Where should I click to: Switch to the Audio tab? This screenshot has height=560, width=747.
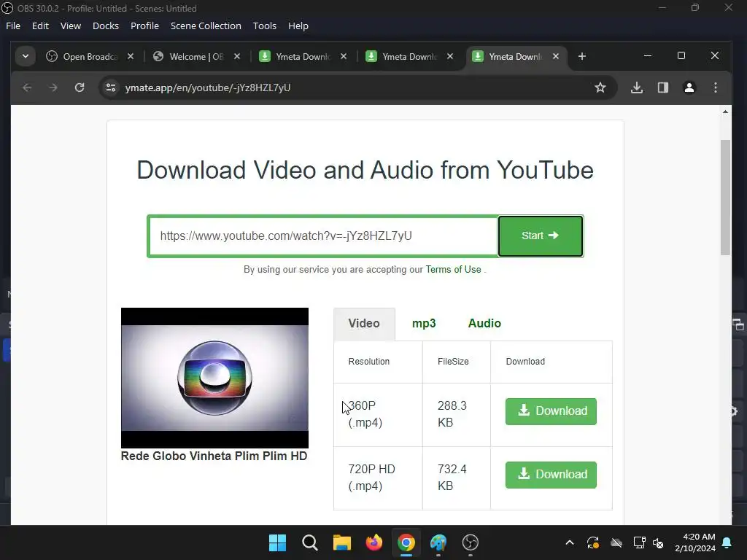click(x=484, y=323)
